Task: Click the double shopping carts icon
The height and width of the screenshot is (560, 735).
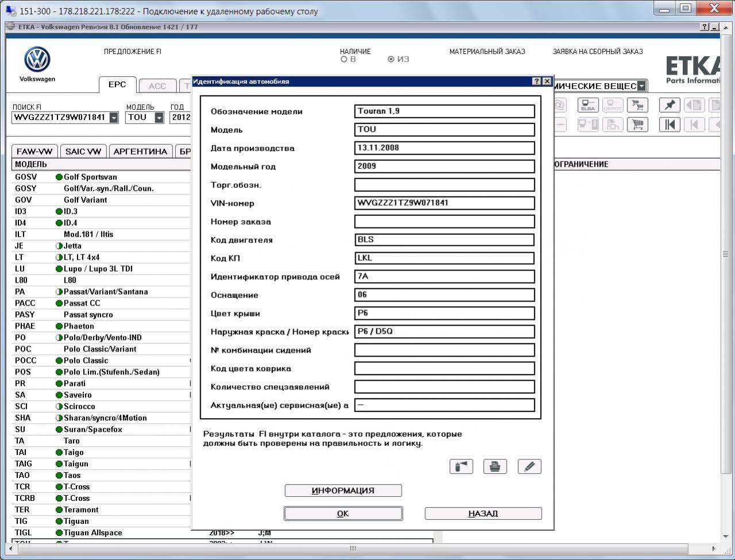Action: [x=637, y=105]
